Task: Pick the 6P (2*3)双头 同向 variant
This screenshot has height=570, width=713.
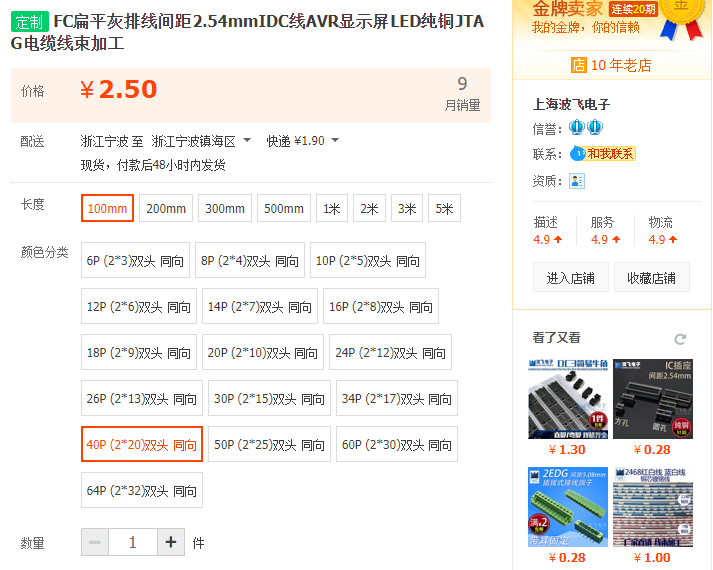Action: (x=135, y=260)
